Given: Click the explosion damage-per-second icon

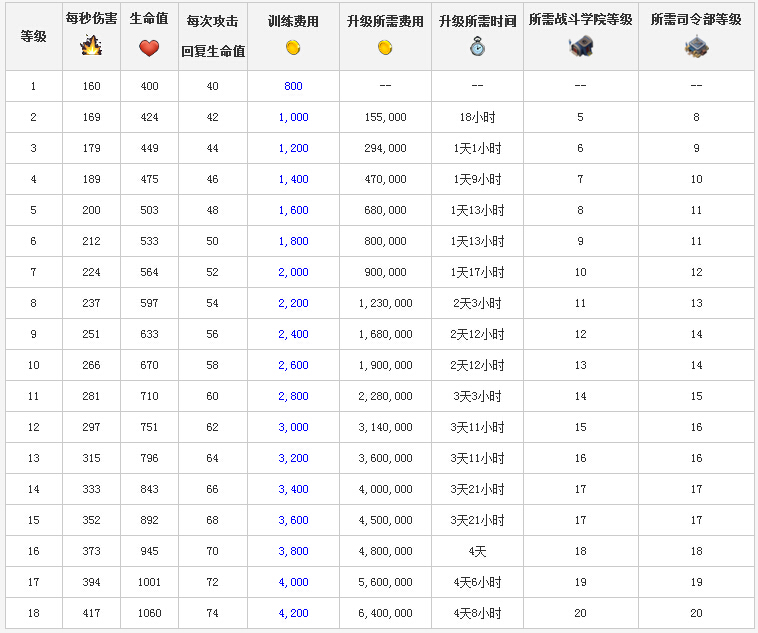Looking at the screenshot, I should 91,45.
